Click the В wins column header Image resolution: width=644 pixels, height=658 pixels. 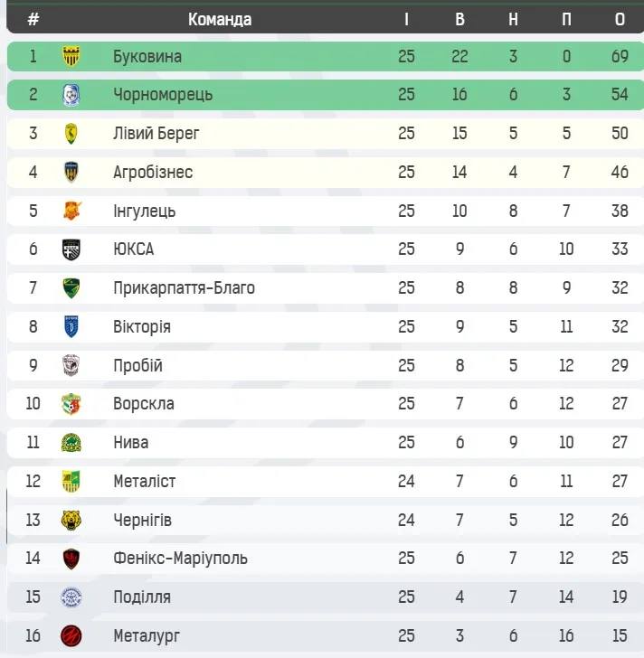coord(459,19)
